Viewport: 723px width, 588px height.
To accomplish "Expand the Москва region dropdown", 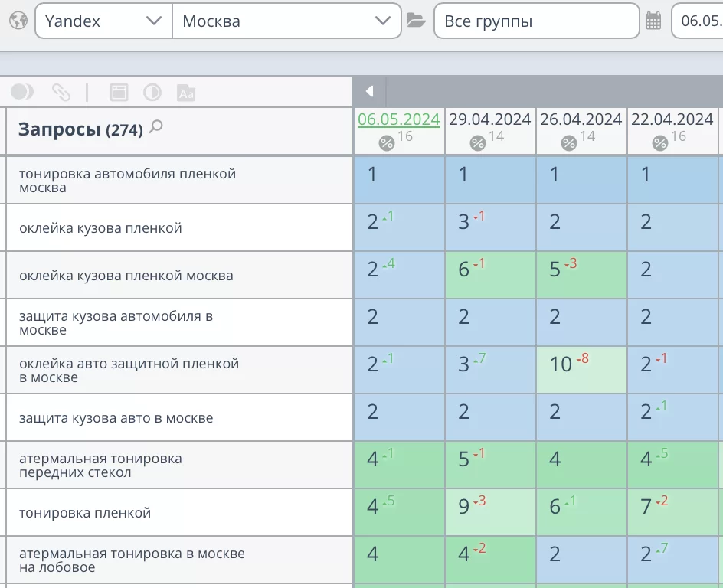I will [x=286, y=21].
